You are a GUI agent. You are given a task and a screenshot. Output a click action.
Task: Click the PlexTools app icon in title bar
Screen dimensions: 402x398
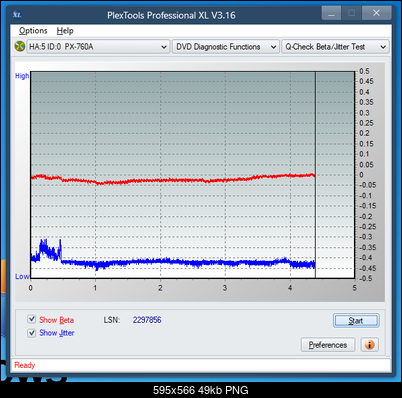click(x=17, y=15)
